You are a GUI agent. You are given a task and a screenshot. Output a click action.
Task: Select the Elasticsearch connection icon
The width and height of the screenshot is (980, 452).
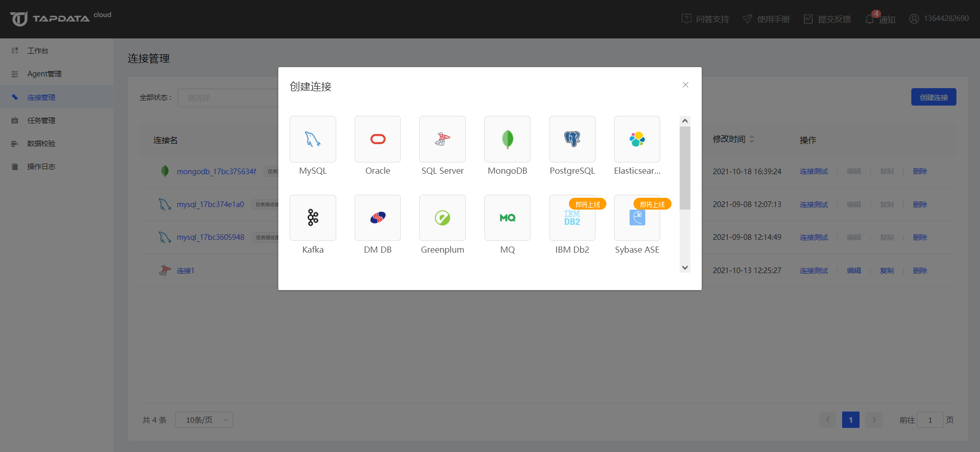[x=637, y=139]
